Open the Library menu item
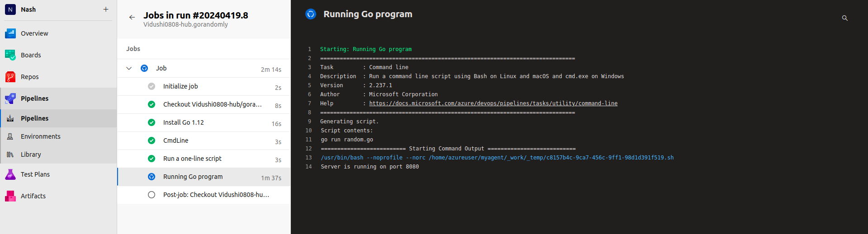 (31, 154)
